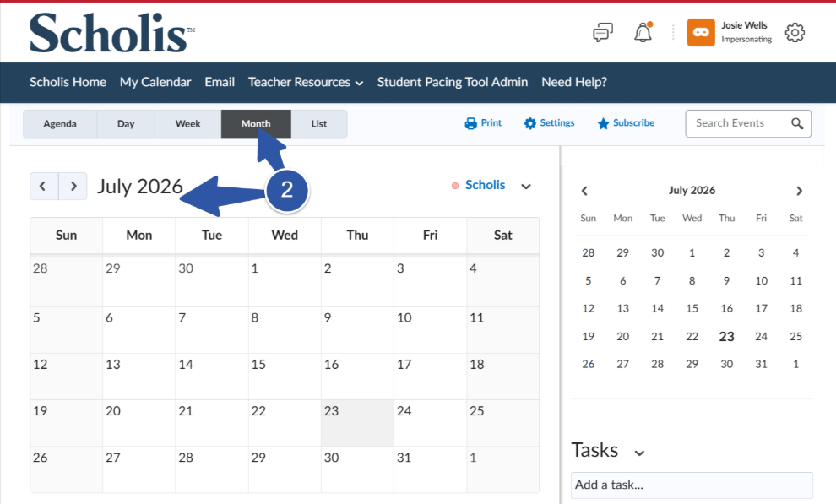Click the printer icon
Image resolution: width=836 pixels, height=504 pixels.
[x=471, y=123]
